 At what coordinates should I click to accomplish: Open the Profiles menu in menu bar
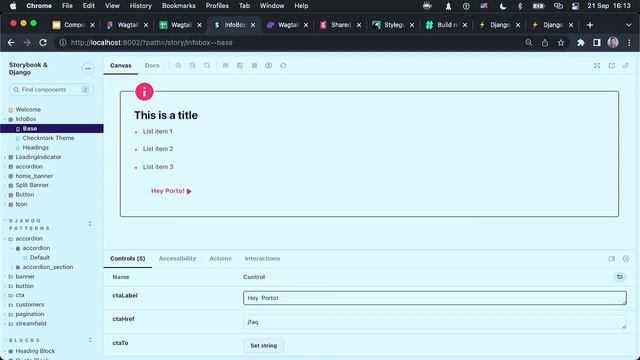[217, 6]
